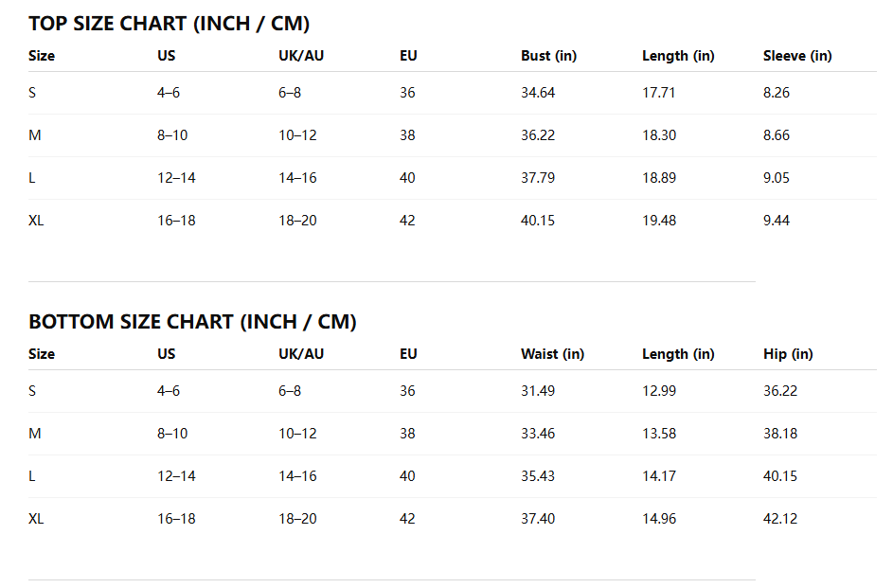The height and width of the screenshot is (588, 893).
Task: Click the 38.18 hip measurement
Action: (780, 434)
